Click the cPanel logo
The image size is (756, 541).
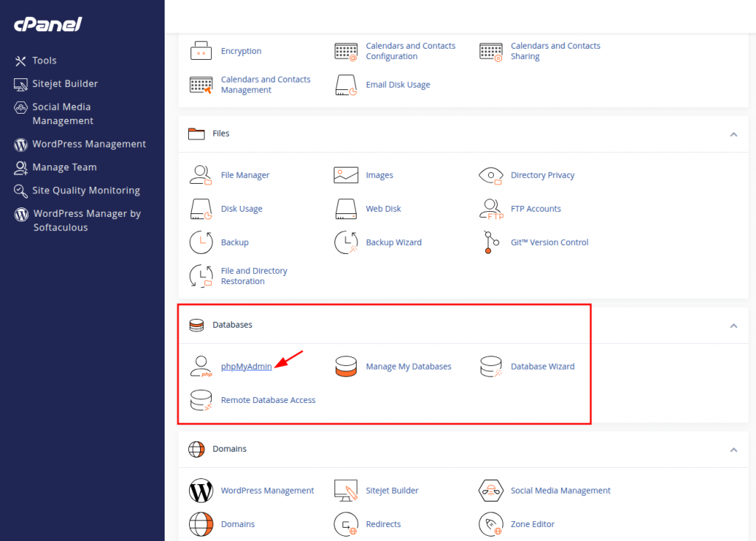tap(48, 24)
